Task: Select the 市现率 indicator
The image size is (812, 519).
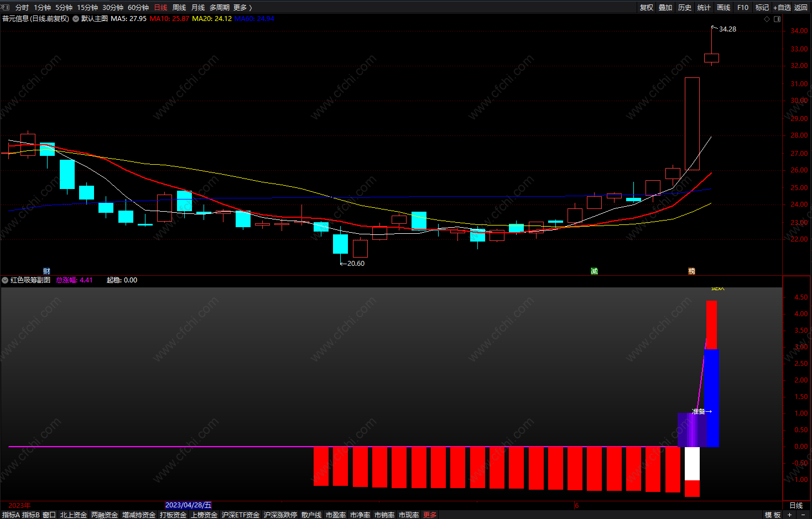Action: pyautogui.click(x=409, y=515)
